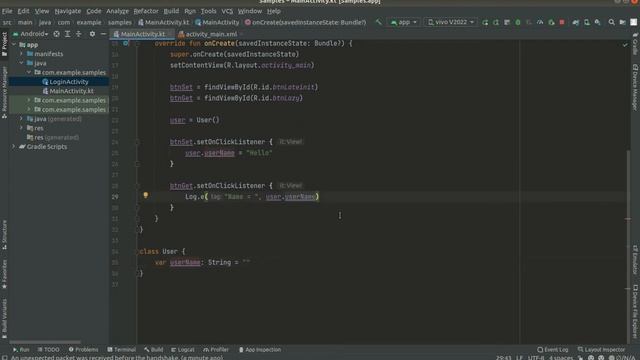Open Device Manager right side tab
Image resolution: width=640 pixels, height=360 pixels.
tap(635, 87)
